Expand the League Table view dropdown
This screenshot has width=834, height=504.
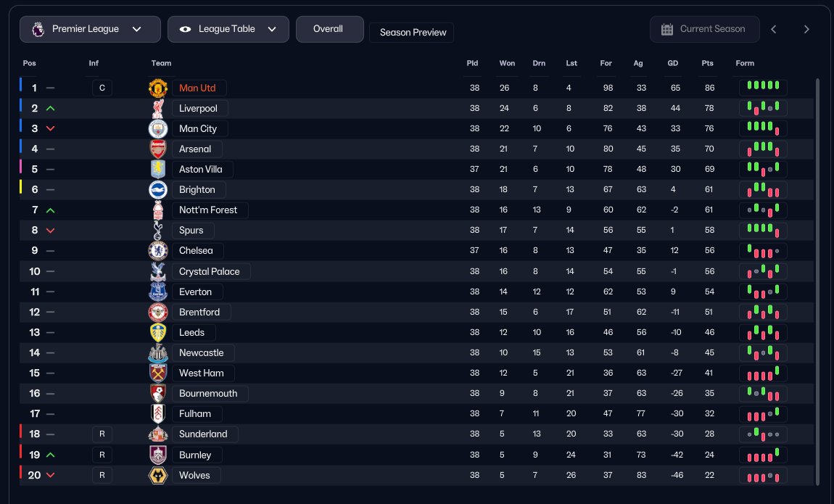click(x=228, y=29)
